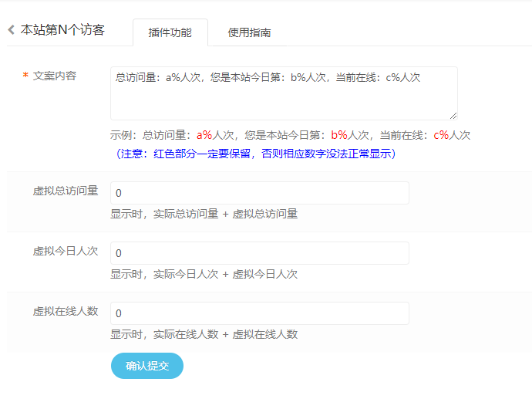Focus the 虚拟今日人次 input field
The width and height of the screenshot is (532, 409).
tap(259, 253)
